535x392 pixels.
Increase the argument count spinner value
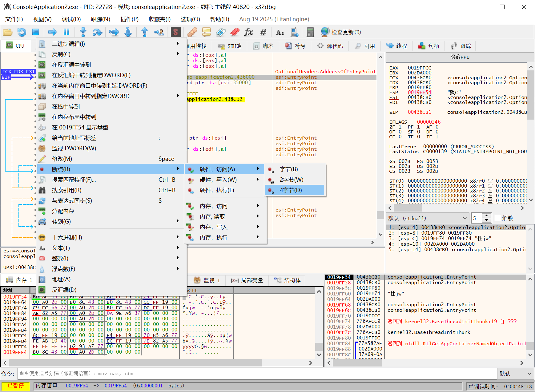click(x=486, y=216)
